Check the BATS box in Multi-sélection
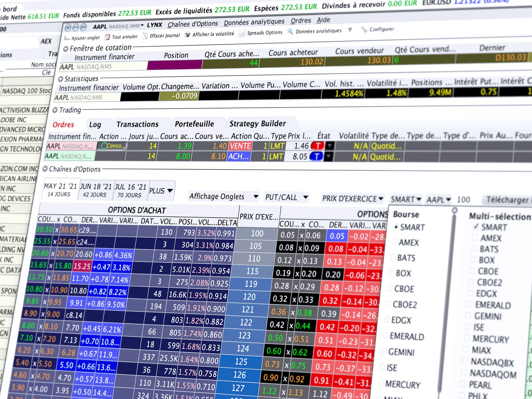Image resolution: width=532 pixels, height=399 pixels. 473,249
